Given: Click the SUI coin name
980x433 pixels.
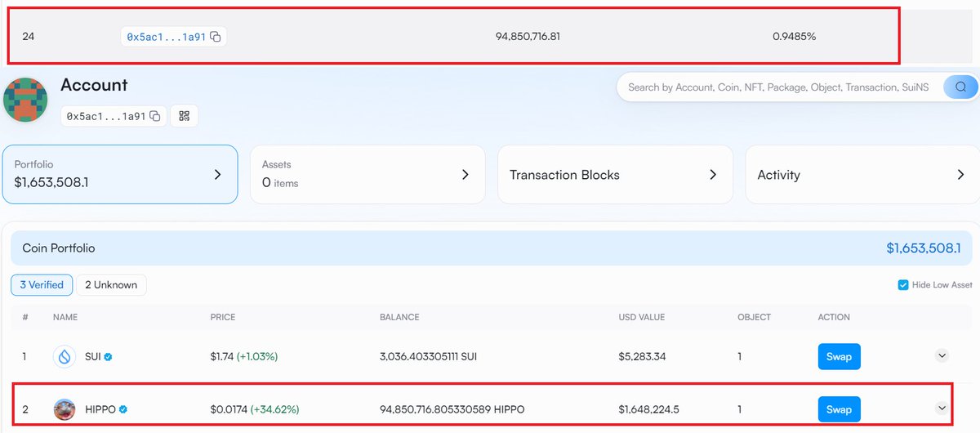Looking at the screenshot, I should point(92,357).
